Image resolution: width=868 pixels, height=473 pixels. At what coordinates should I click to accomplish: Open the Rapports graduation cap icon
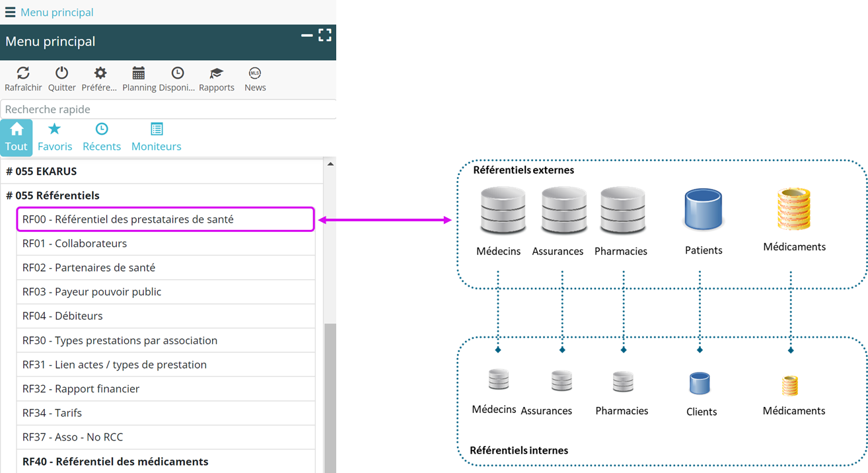[216, 73]
